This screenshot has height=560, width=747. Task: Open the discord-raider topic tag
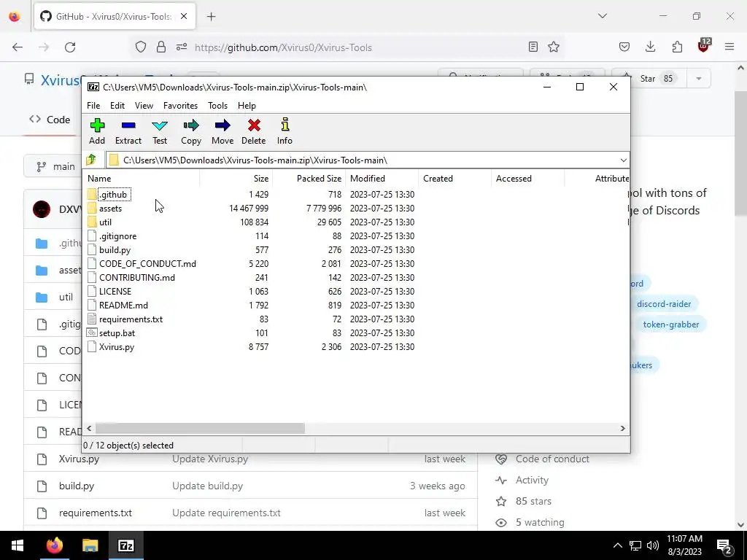point(664,304)
